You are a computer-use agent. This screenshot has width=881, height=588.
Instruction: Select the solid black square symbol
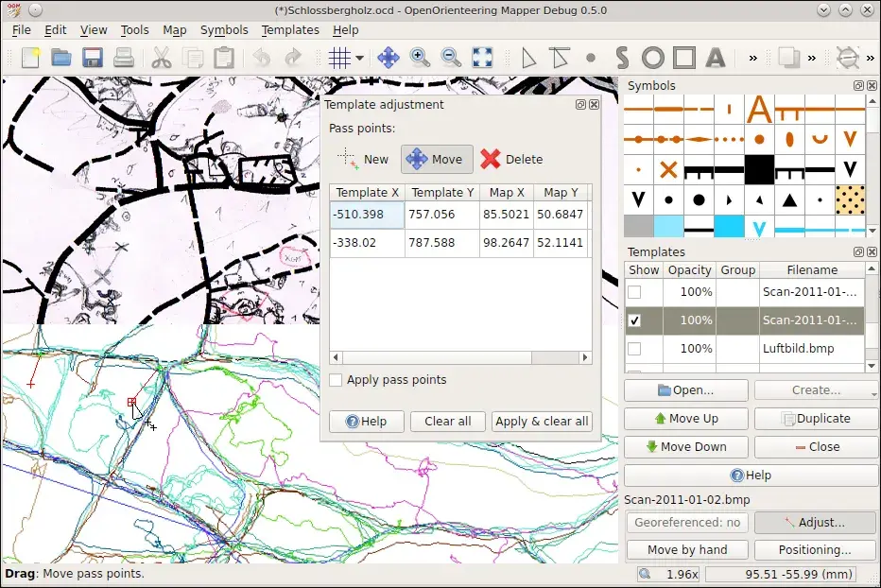click(759, 169)
